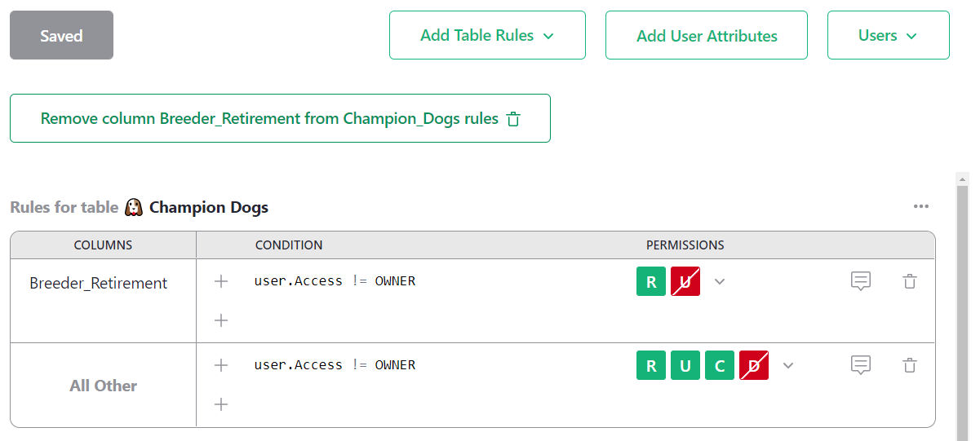Viewport: 980px width, 441px height.
Task: Toggle Read permission for Breeder_Retirement
Action: point(651,282)
